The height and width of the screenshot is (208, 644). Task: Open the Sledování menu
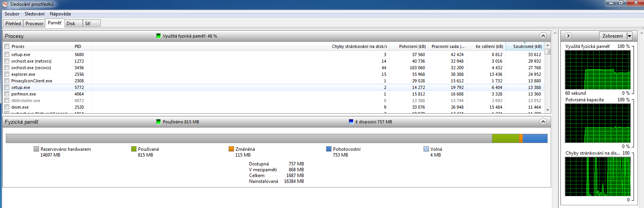click(x=34, y=14)
